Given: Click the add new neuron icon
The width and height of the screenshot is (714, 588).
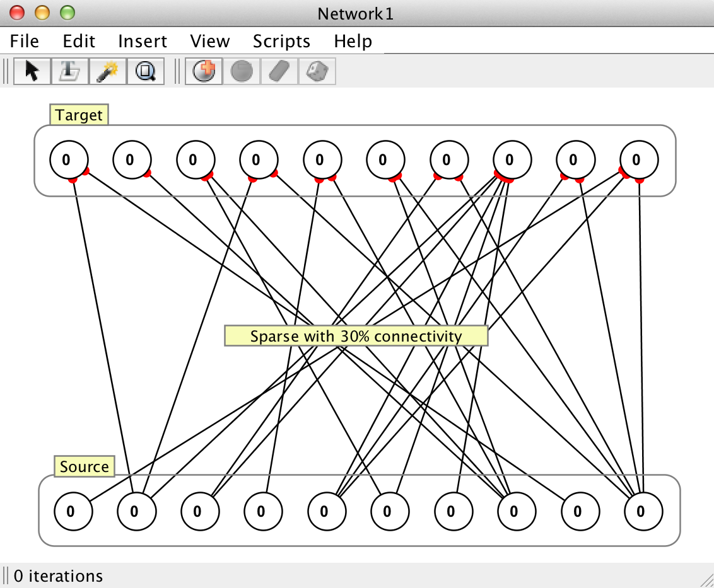Looking at the screenshot, I should [x=204, y=71].
